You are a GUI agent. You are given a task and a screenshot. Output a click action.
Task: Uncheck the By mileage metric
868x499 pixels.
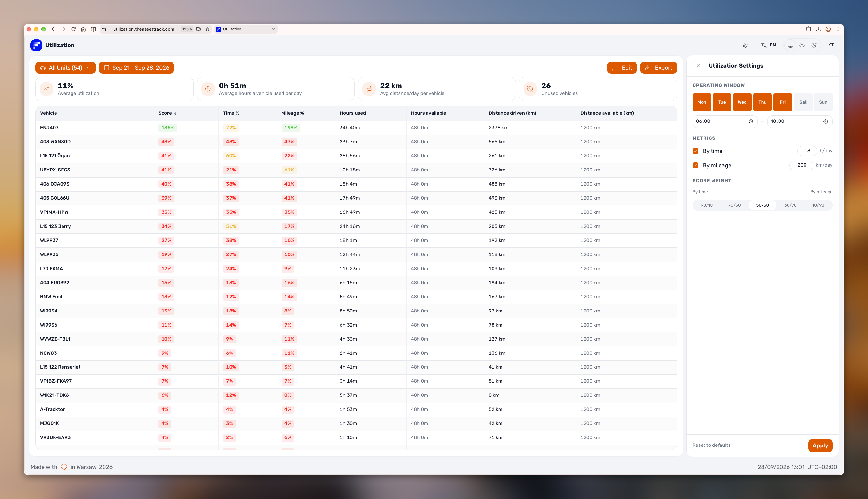coord(695,165)
